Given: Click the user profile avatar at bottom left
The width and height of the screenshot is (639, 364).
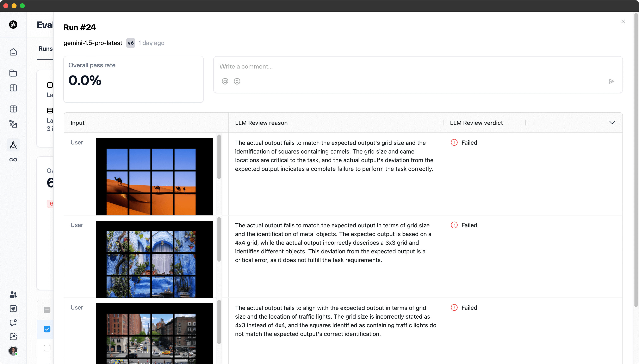Looking at the screenshot, I should point(13,351).
